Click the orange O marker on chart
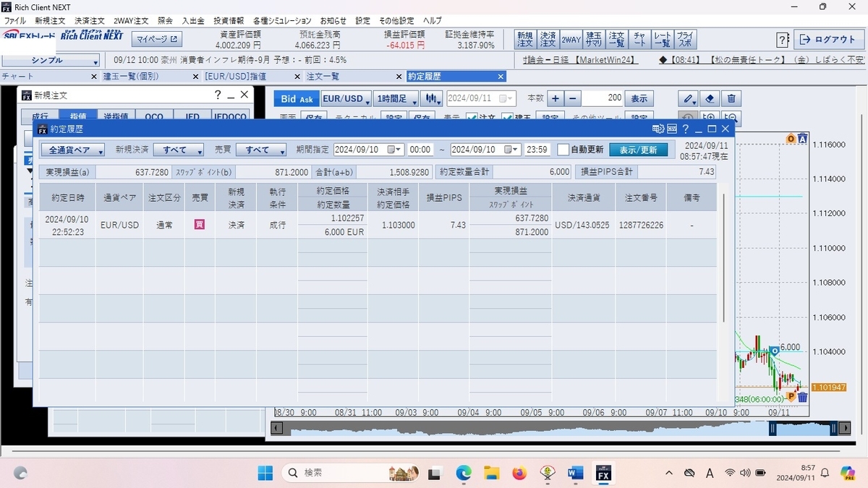 791,139
